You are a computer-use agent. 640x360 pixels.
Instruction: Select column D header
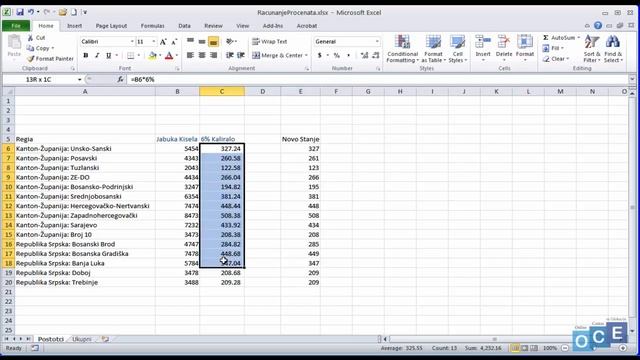click(262, 91)
